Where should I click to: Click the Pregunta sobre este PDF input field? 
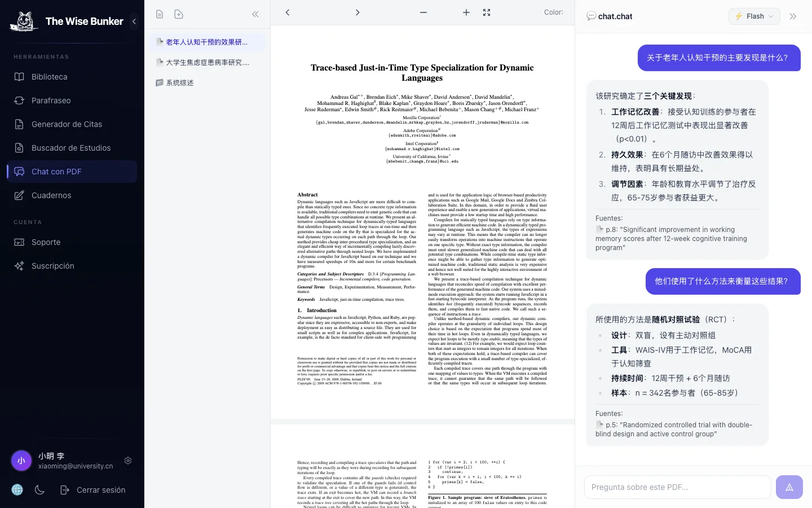click(x=677, y=487)
